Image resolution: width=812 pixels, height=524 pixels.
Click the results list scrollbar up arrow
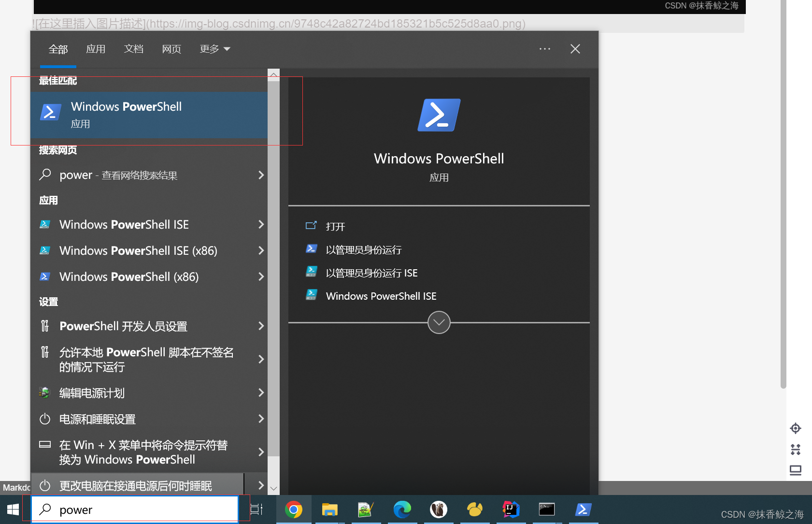click(274, 74)
